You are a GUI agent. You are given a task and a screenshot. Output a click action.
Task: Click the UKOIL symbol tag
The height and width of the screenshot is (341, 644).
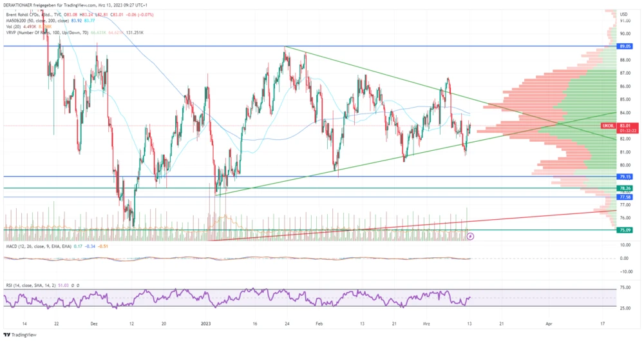pos(609,126)
